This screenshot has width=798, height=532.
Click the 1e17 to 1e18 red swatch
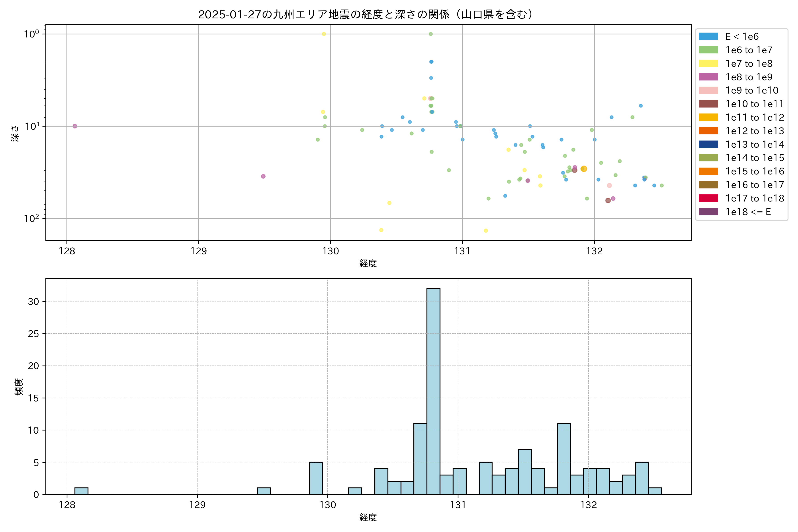(708, 198)
